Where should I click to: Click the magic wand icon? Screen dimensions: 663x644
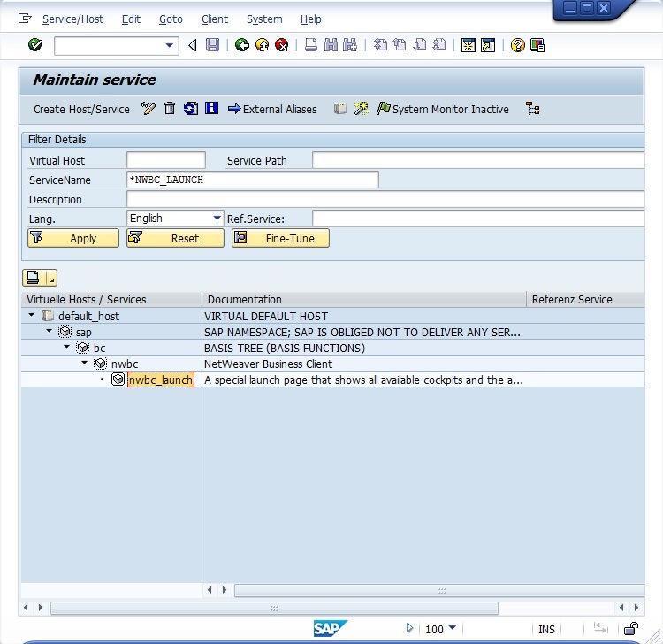point(361,109)
